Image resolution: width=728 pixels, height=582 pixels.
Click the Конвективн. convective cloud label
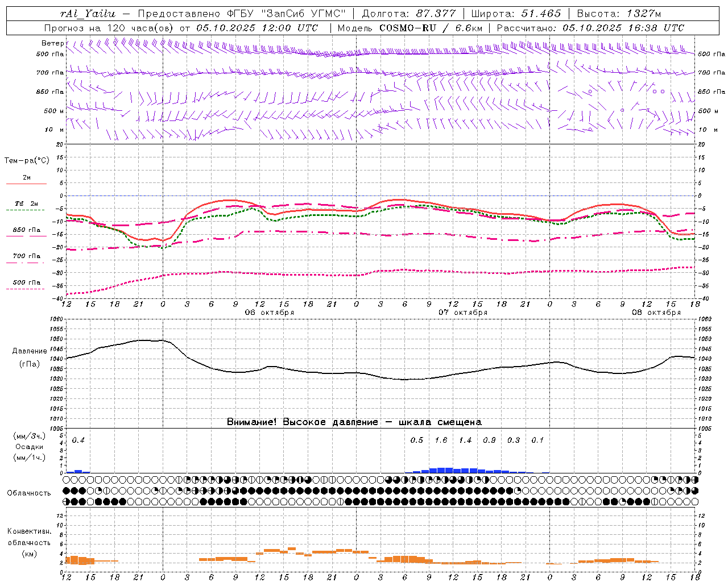[x=29, y=531]
